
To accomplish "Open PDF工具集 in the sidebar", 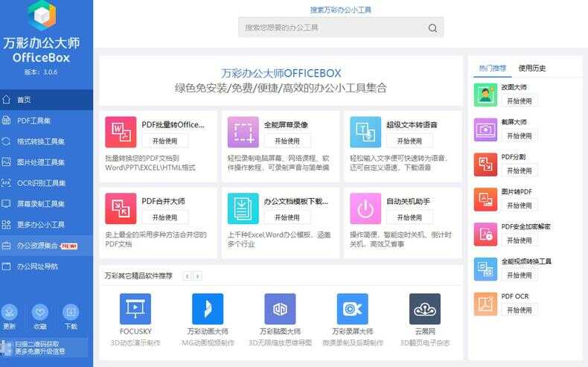I will (x=46, y=121).
